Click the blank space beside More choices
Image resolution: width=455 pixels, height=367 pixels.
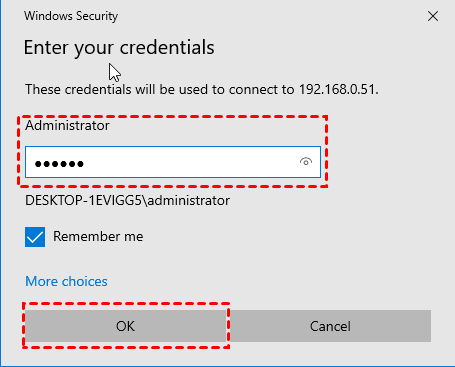pos(267,281)
